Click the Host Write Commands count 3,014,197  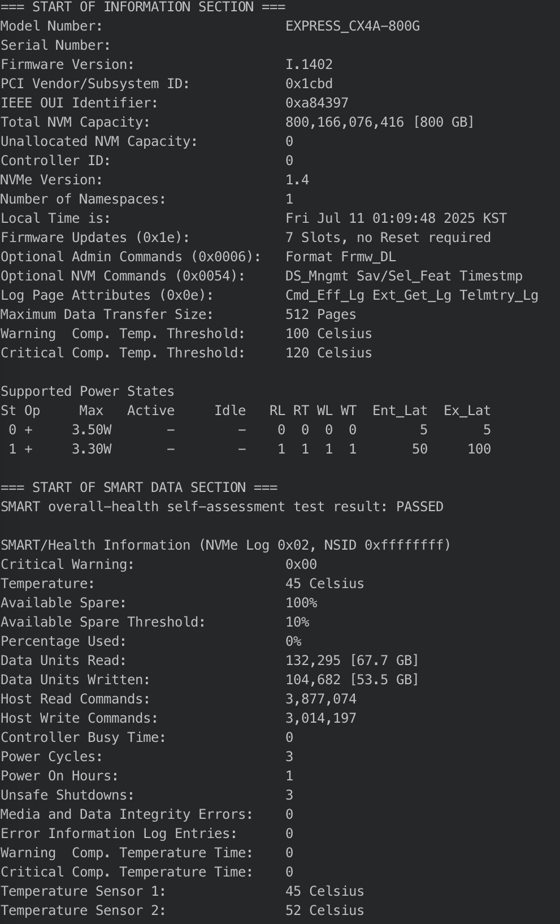click(x=321, y=718)
